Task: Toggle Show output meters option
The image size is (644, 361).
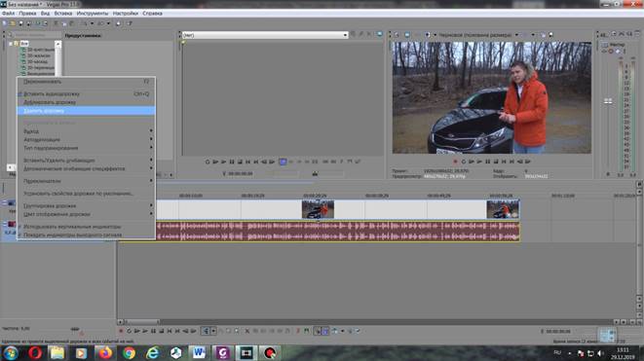Action: (x=86, y=235)
